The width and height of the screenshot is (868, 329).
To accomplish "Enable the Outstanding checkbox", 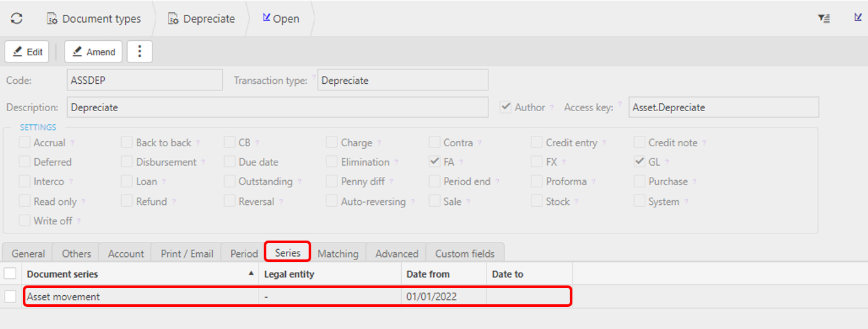I will pos(229,181).
